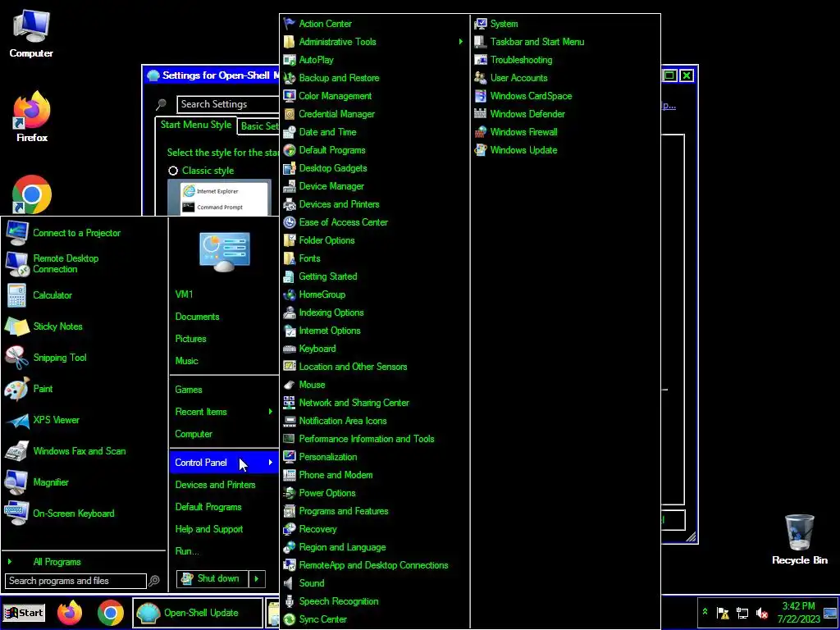Screen dimensions: 840x630
Task: Open Default Programs in right pane
Action: pos(208,507)
